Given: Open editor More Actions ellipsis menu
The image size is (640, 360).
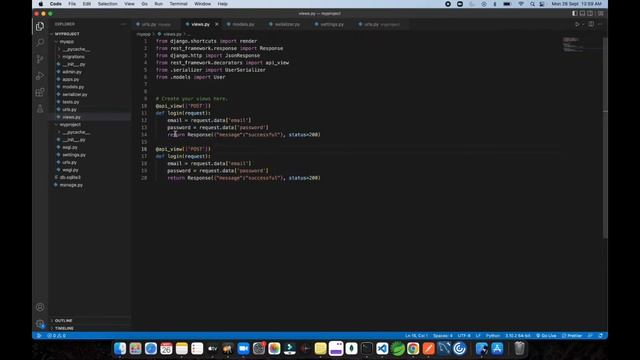Looking at the screenshot, I should click(x=600, y=24).
